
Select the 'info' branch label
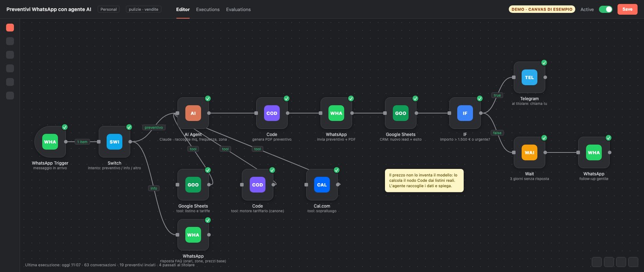(154, 188)
